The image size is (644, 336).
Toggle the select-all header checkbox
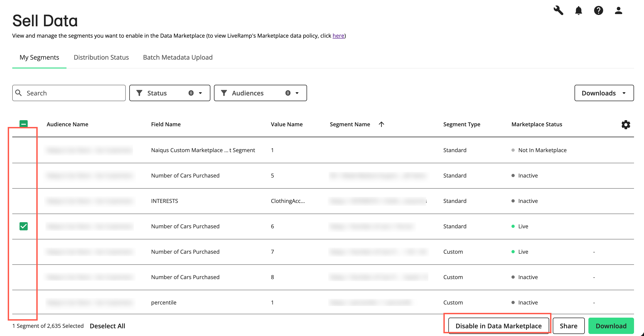[x=24, y=124]
